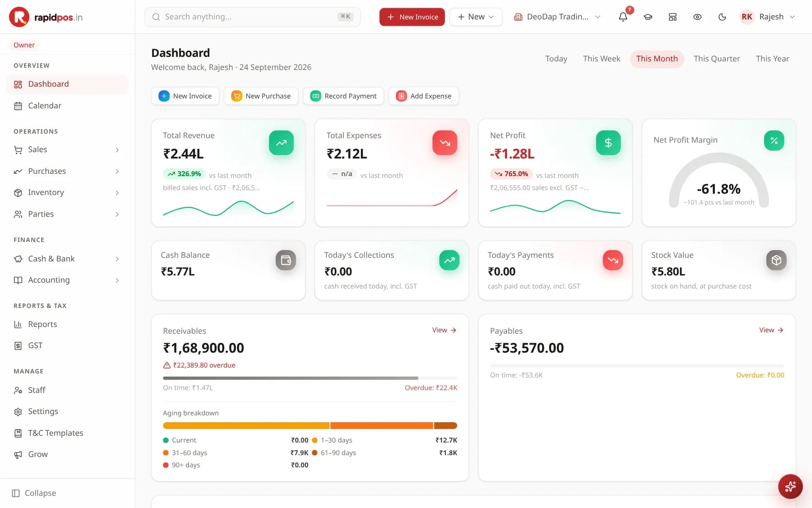This screenshot has height=508, width=812.
Task: Select the This Month period tab
Action: coord(657,59)
